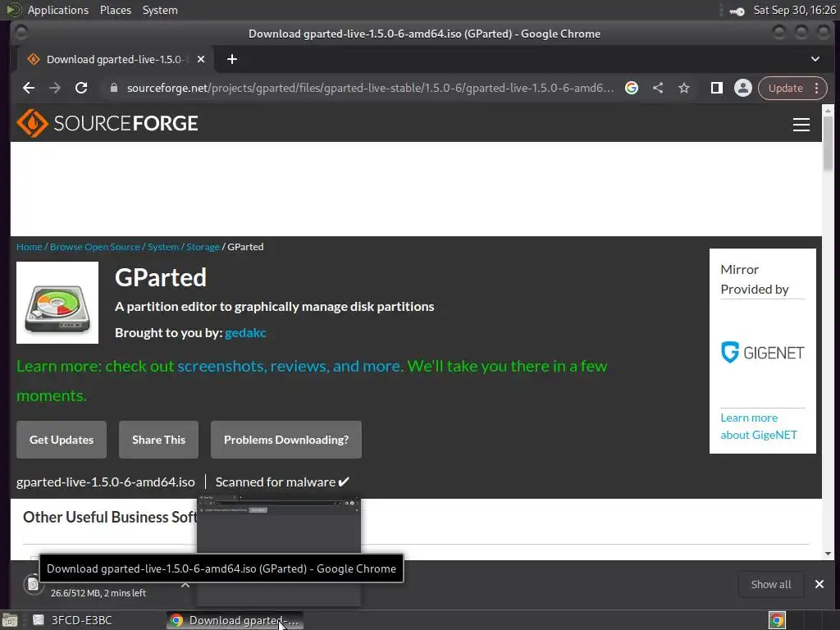Open site info via the lock icon
Image resolution: width=840 pixels, height=630 pixels.
pyautogui.click(x=113, y=88)
